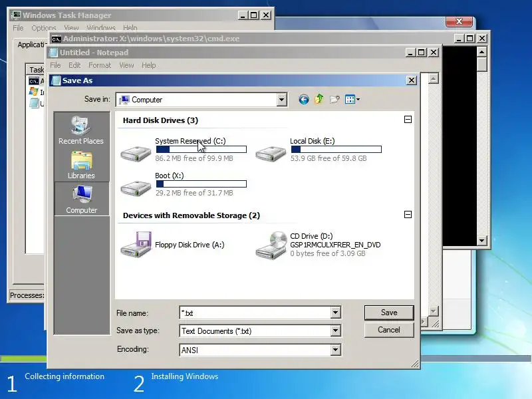Screen dimensions: 532x399
Task: Go up one level with folder-up icon
Action: pos(319,99)
